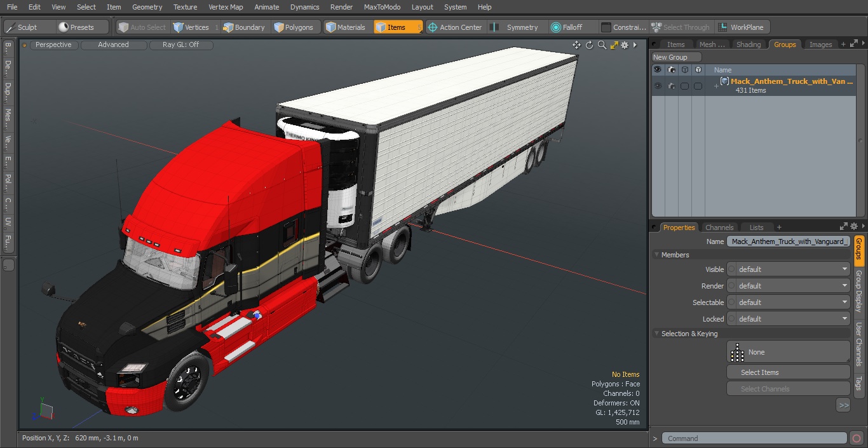The width and height of the screenshot is (868, 448).
Task: Switch to the Images tab
Action: (x=820, y=44)
